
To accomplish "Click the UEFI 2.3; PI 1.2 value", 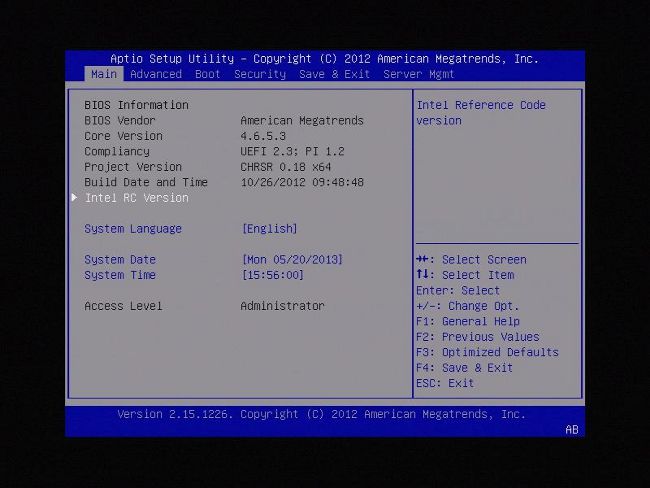I will click(292, 151).
